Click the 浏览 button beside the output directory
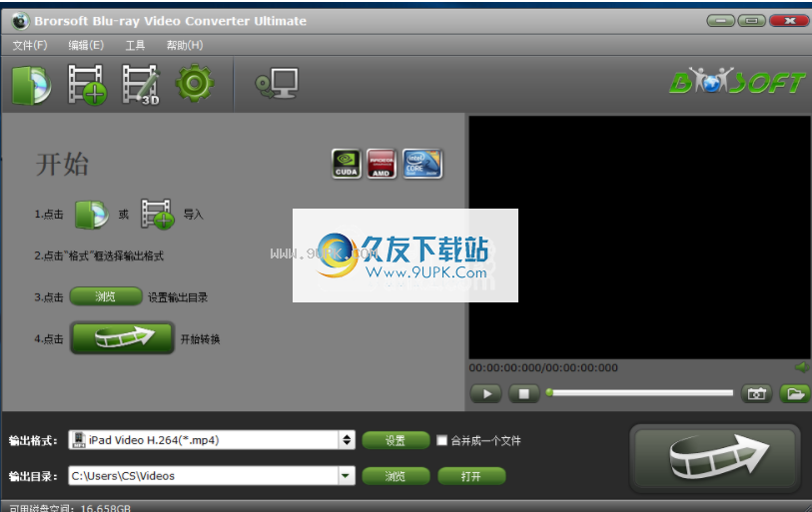 coord(396,476)
